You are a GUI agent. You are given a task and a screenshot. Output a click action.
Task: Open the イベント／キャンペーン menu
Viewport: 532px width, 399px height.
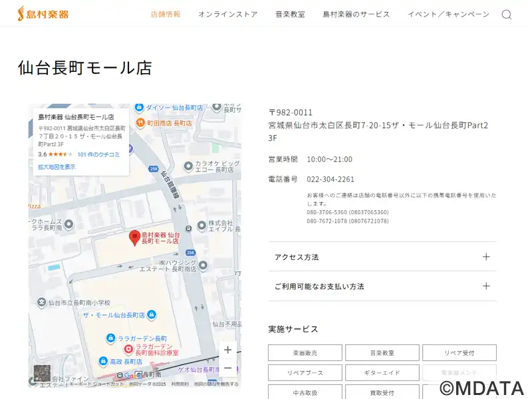point(448,14)
